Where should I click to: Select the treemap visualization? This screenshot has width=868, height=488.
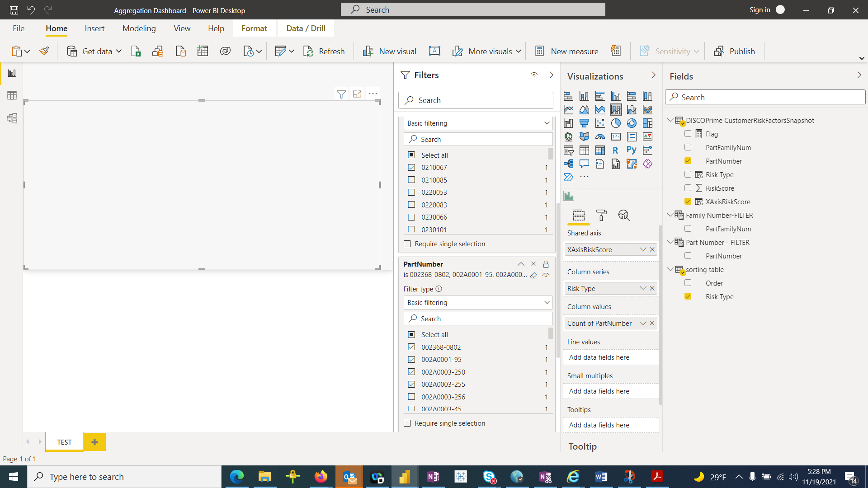pos(647,123)
